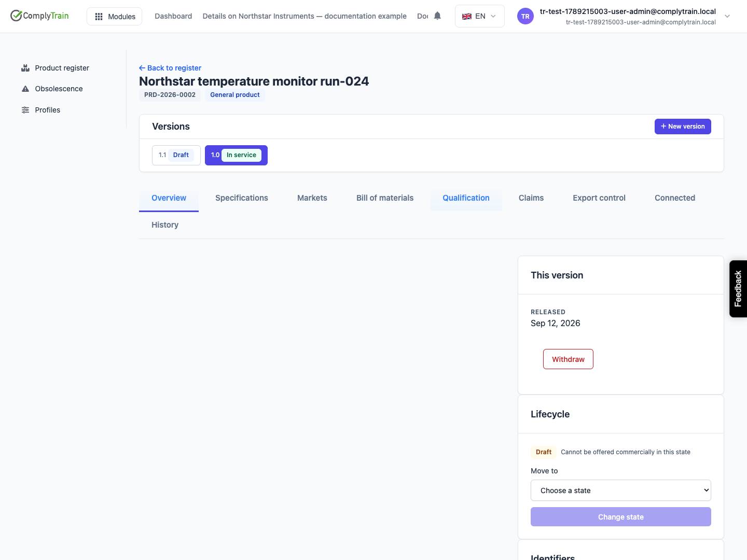Click the Obsolescence warning triangle icon
This screenshot has height=560, width=747.
25,89
